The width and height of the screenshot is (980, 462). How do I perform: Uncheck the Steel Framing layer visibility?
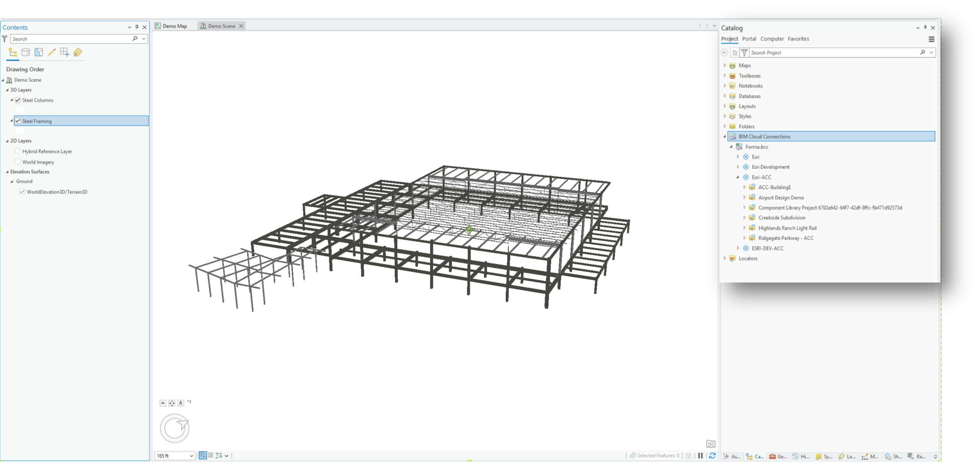point(18,121)
